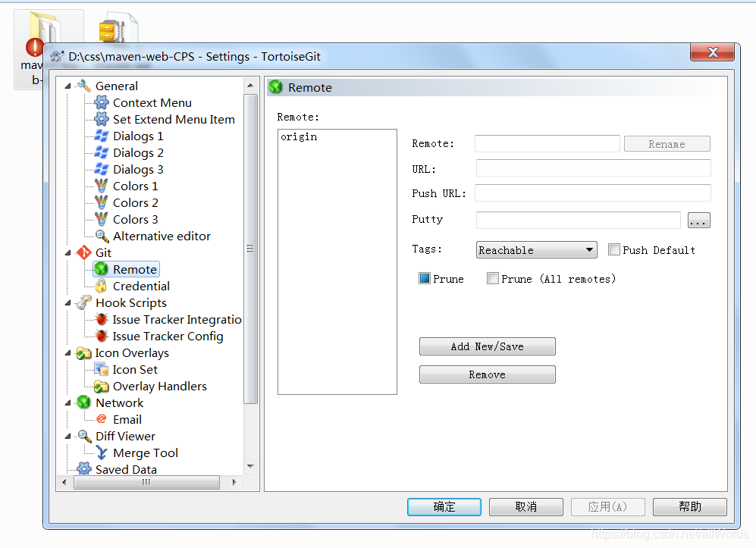Screen dimensions: 756x548
Task: Click the Dialogs 1 window icon
Action: [102, 136]
